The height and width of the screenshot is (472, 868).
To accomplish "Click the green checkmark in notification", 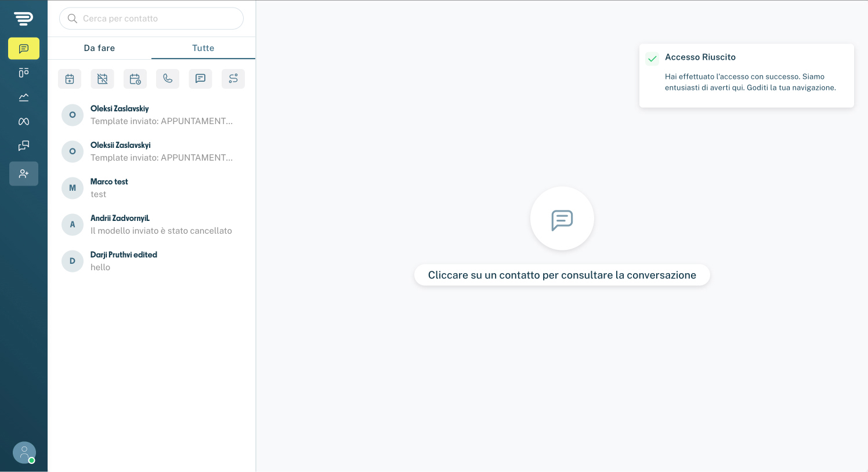I will pyautogui.click(x=652, y=58).
